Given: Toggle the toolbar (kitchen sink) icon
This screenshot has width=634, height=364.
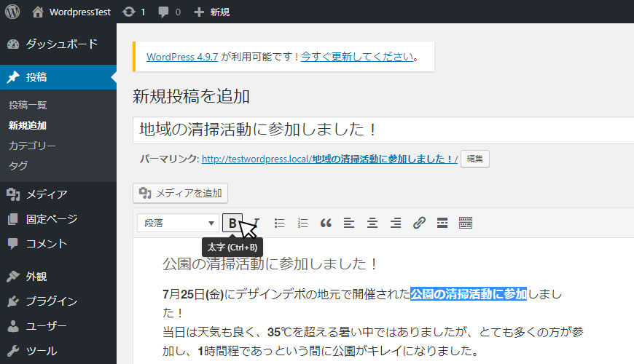Looking at the screenshot, I should (466, 223).
